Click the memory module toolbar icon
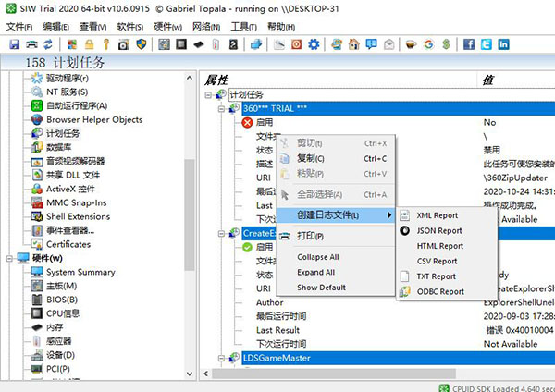The image size is (555, 392). click(x=199, y=44)
